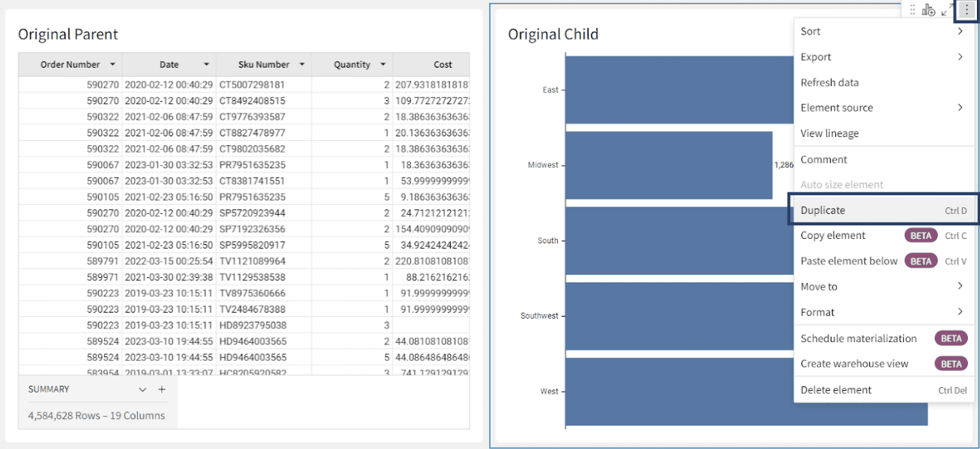Click the 4,584,628 Rows summary text

pyautogui.click(x=96, y=415)
